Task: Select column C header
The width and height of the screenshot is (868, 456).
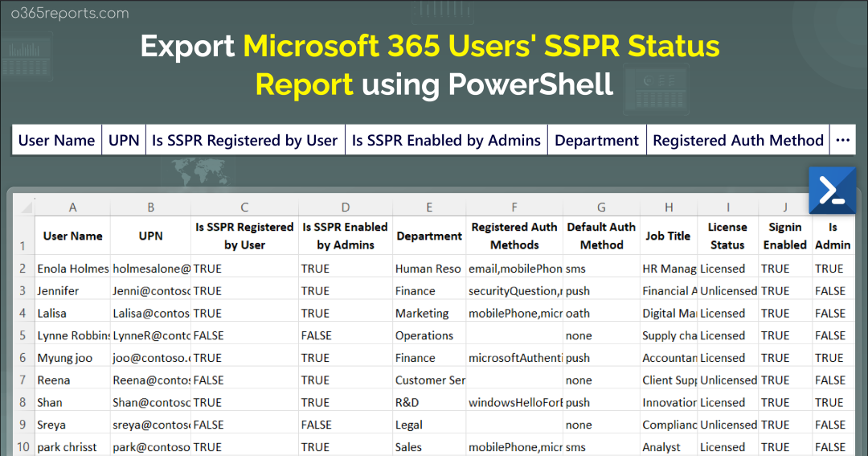Action: [x=244, y=207]
